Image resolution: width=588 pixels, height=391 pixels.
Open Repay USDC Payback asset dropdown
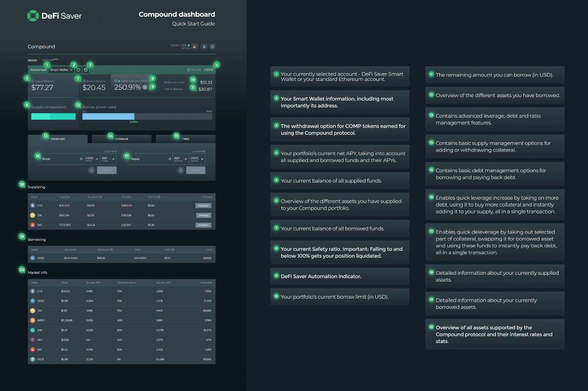pyautogui.click(x=196, y=158)
